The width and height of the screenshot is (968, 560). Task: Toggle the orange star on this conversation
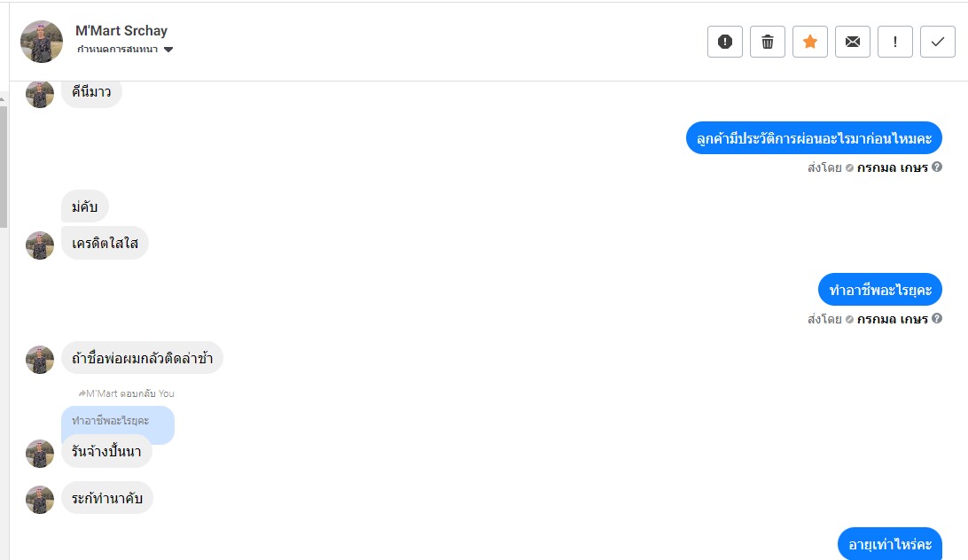pyautogui.click(x=809, y=42)
